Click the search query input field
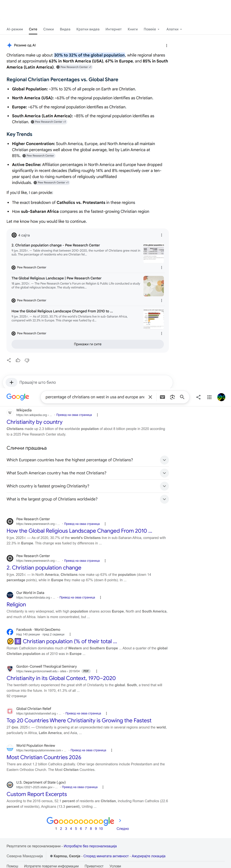This screenshot has height=868, width=231. click(95, 397)
